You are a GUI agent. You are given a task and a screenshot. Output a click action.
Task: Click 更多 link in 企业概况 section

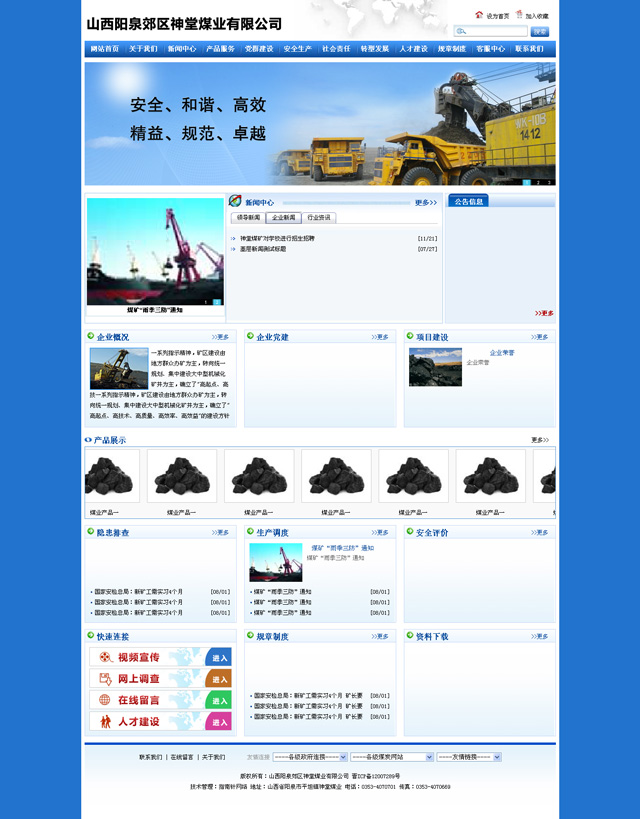[x=220, y=337]
